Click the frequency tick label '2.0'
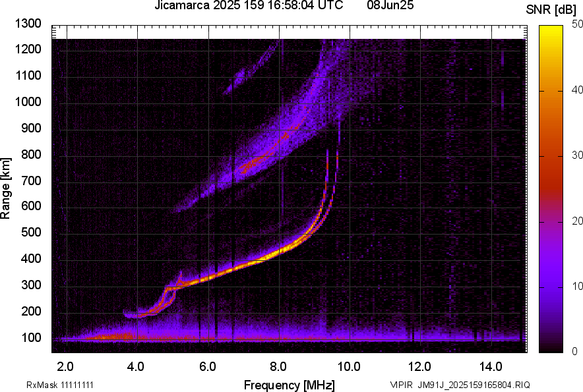The image size is (583, 392). click(x=65, y=367)
